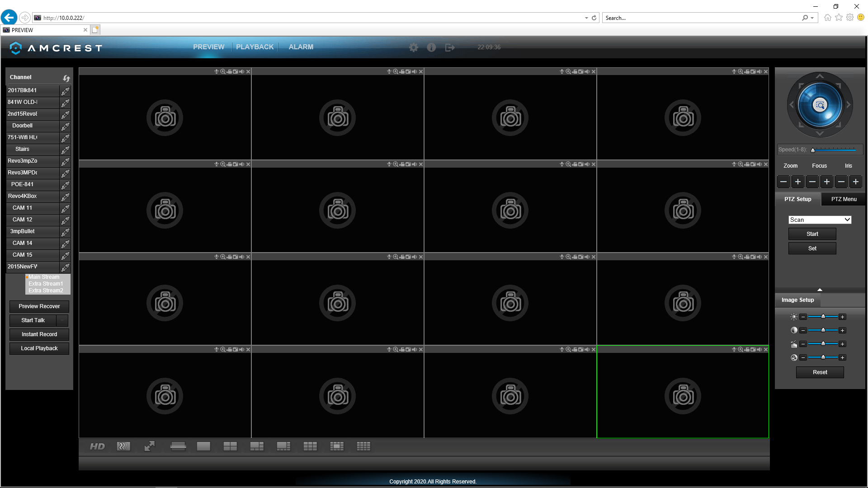Click the PTZ right arrow
Screen dimensions: 868x488
[x=849, y=105]
